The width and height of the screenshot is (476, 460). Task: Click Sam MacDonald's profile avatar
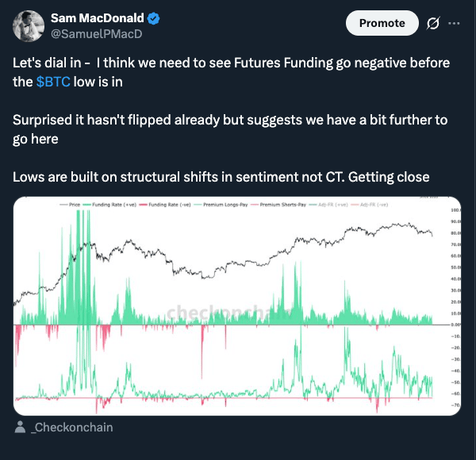pos(28,25)
